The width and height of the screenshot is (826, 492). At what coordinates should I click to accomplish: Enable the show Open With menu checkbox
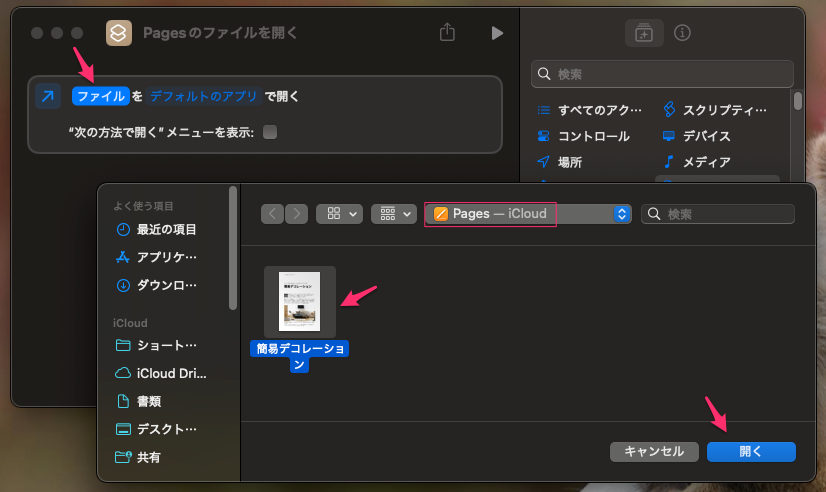[270, 132]
